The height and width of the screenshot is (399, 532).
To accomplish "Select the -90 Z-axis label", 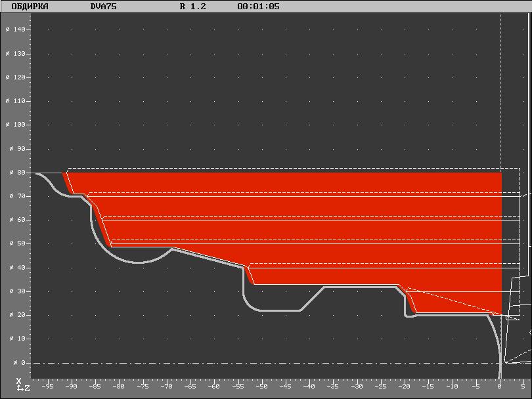I will [71, 386].
